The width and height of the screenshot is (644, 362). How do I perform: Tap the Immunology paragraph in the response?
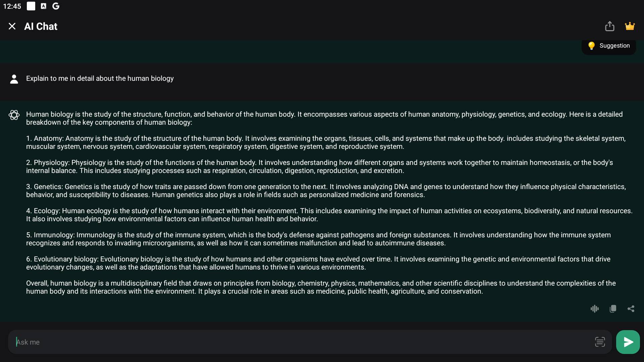point(318,239)
